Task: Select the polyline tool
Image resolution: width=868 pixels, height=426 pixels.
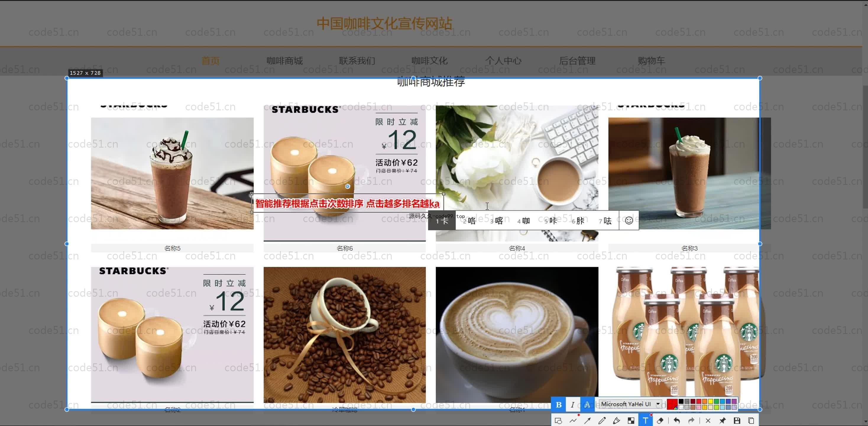Action: 573,421
